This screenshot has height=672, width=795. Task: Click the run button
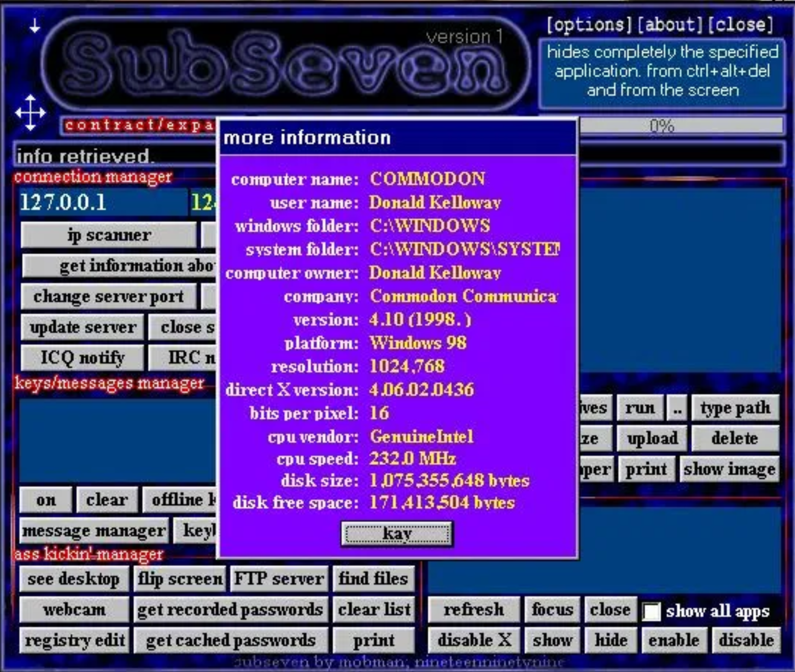(x=640, y=408)
